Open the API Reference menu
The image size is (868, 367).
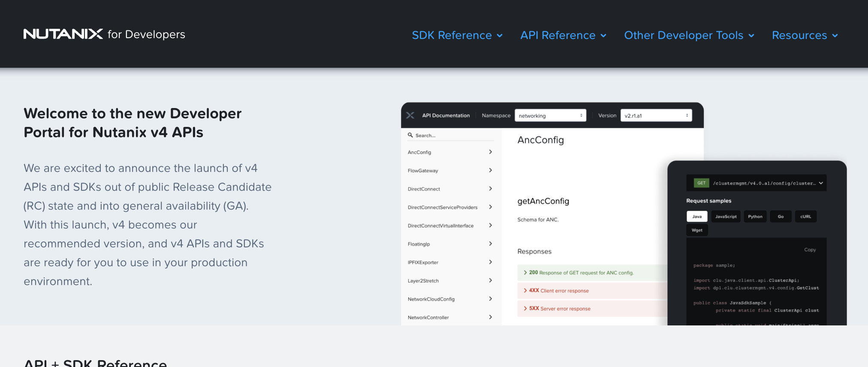[x=564, y=35]
